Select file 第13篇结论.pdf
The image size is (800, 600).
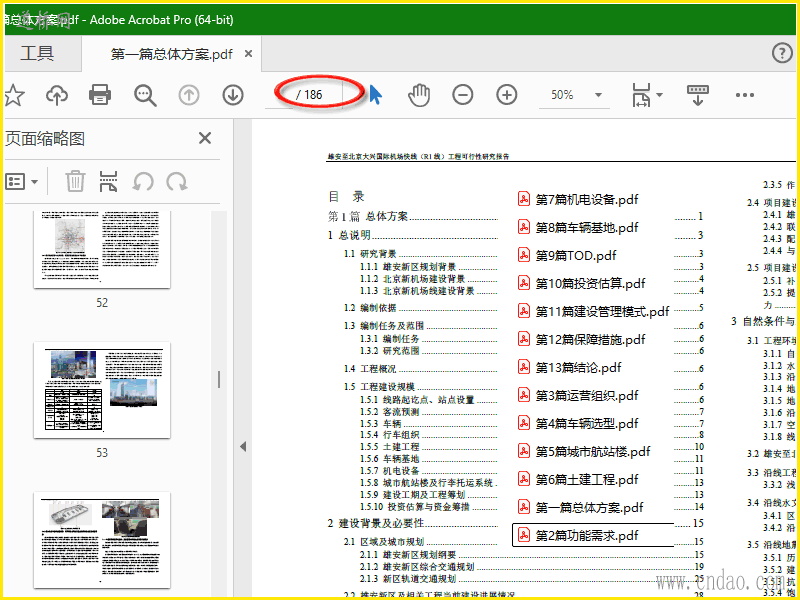[x=569, y=367]
